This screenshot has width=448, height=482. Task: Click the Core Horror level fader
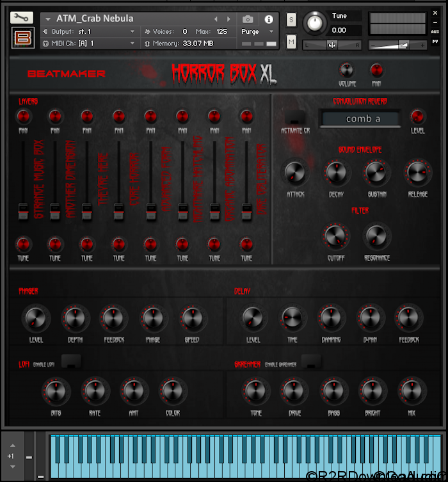119,211
